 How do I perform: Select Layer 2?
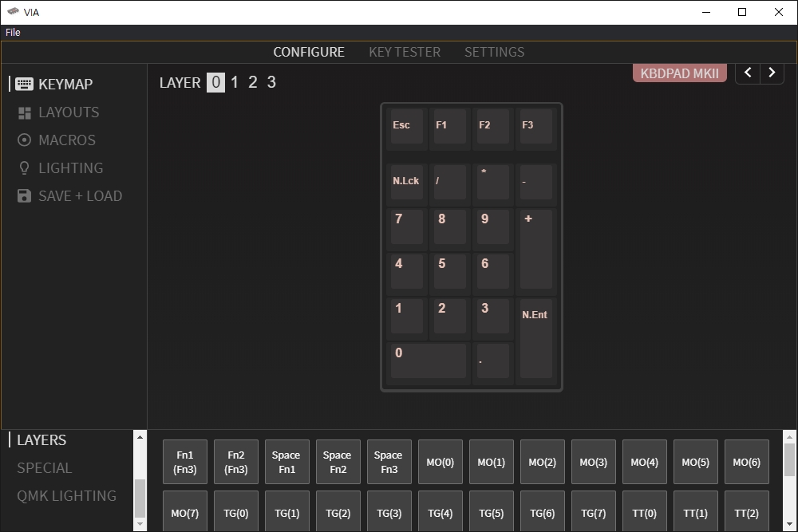tap(253, 82)
